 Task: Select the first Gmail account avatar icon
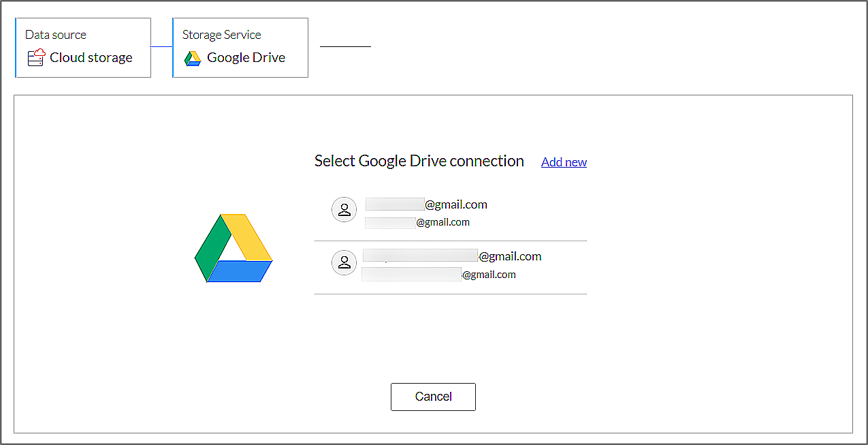pyautogui.click(x=344, y=209)
